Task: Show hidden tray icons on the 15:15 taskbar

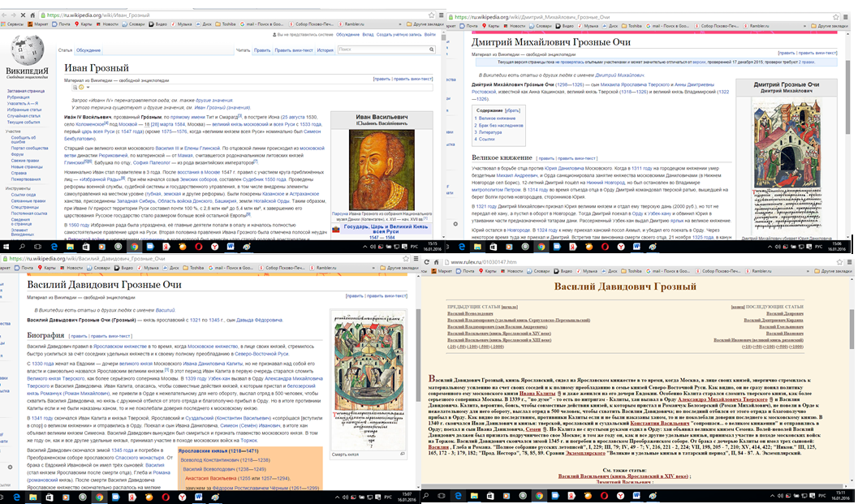Action: pos(365,247)
